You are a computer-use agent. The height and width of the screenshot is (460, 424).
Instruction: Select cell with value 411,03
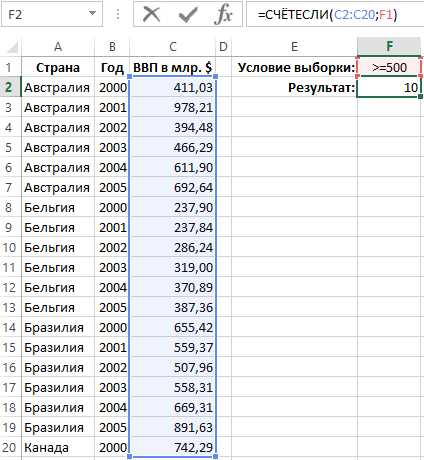click(173, 87)
